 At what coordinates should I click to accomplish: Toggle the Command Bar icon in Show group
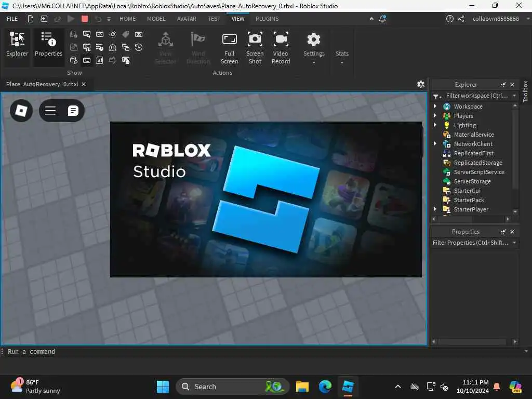[87, 60]
